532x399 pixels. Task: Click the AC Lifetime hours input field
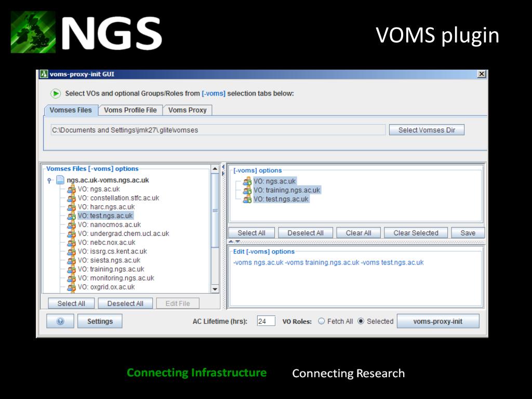tap(266, 321)
